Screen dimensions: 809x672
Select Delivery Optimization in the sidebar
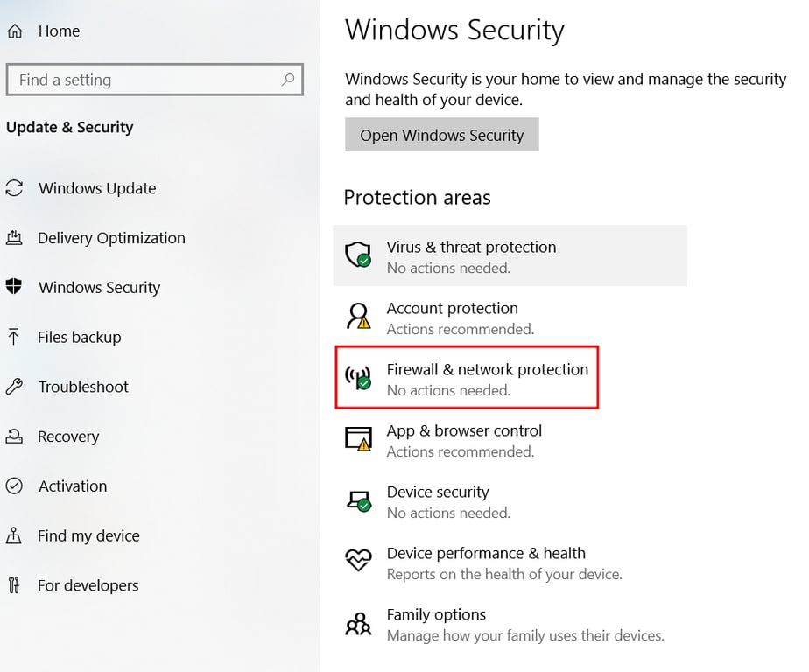(x=112, y=238)
